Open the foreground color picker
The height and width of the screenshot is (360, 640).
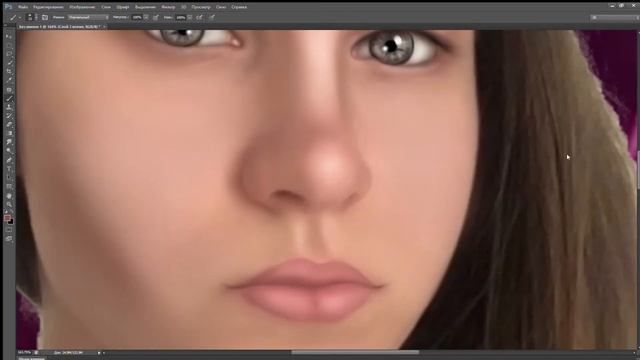click(7, 218)
